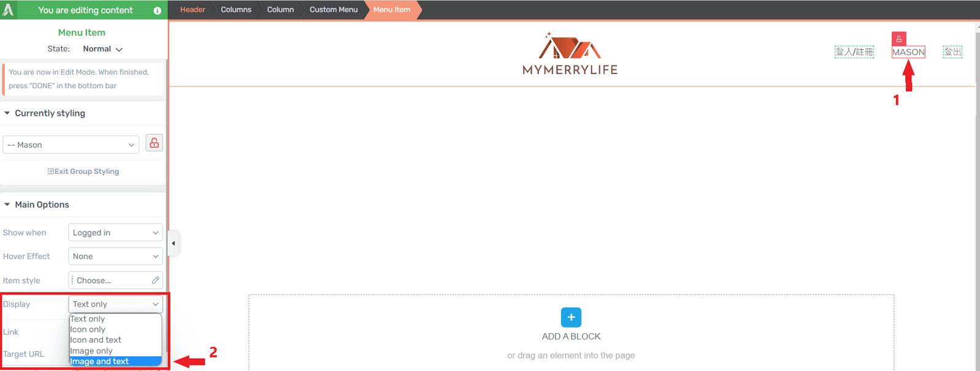Select the MASON menu item in header

(x=908, y=52)
